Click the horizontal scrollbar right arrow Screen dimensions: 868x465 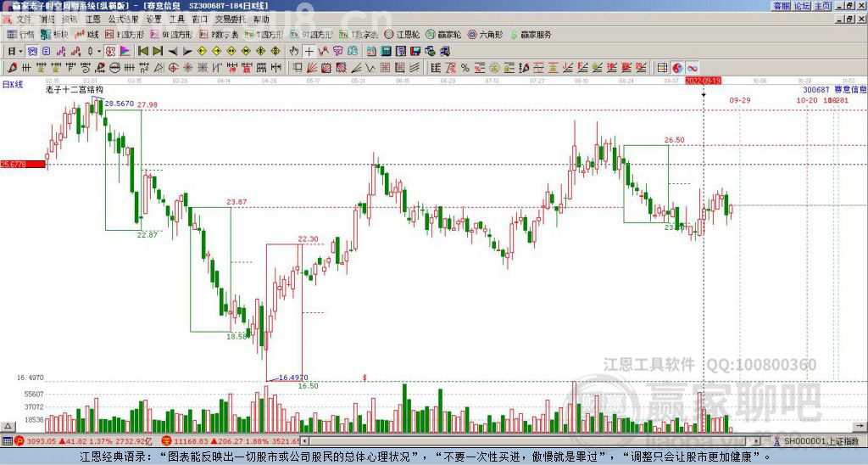tap(757, 441)
